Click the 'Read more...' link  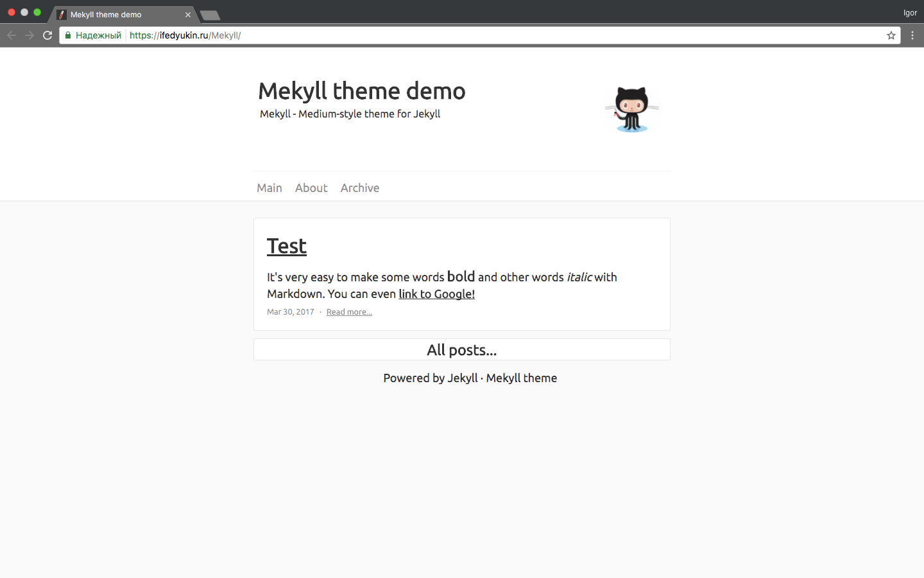[349, 311]
